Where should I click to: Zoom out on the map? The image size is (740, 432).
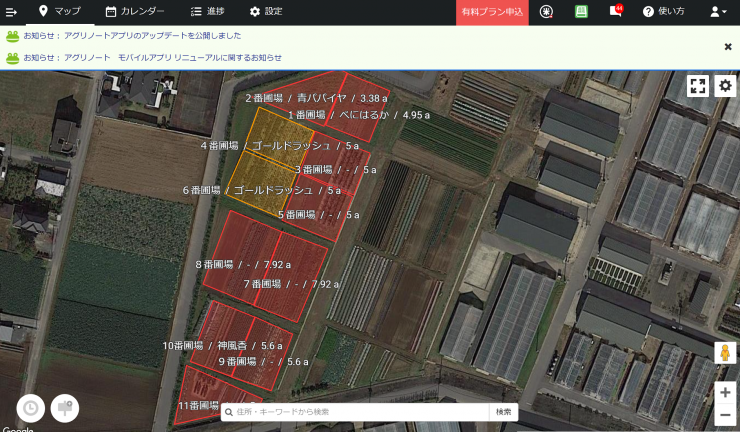725,415
